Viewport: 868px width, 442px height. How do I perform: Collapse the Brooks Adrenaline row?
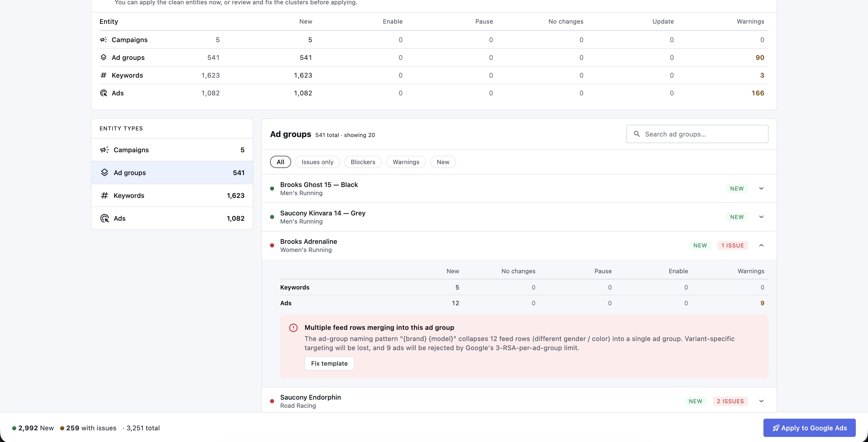point(761,246)
